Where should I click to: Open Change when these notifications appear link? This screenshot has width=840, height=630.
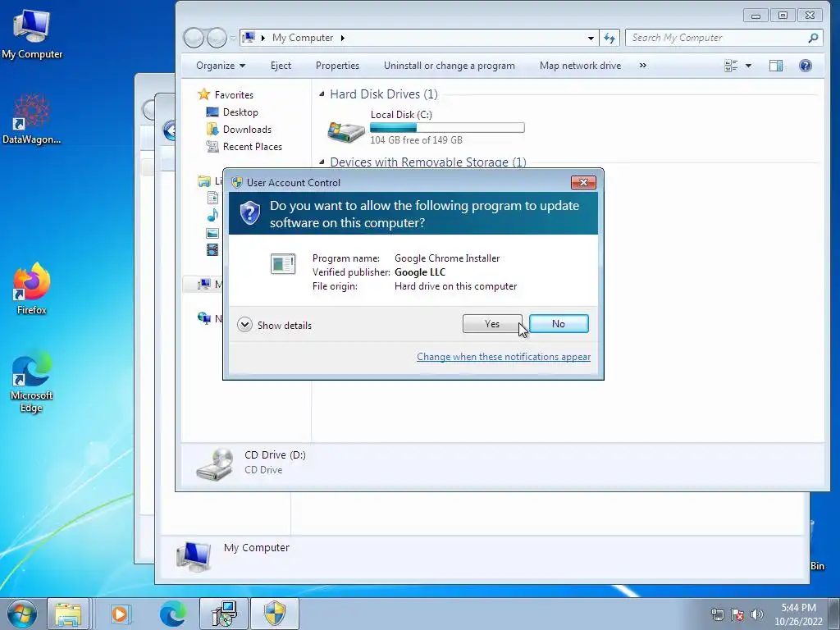(504, 357)
